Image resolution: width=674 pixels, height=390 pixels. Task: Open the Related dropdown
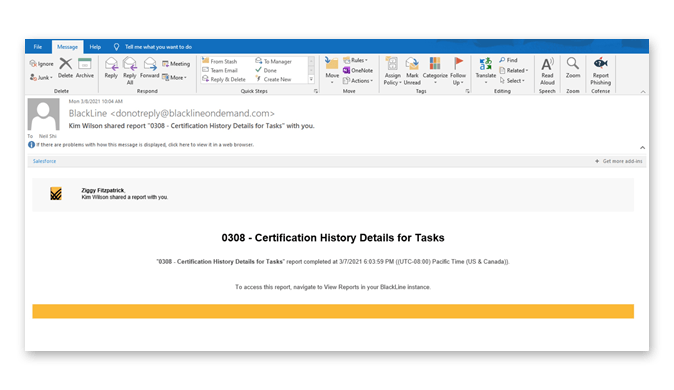point(514,70)
